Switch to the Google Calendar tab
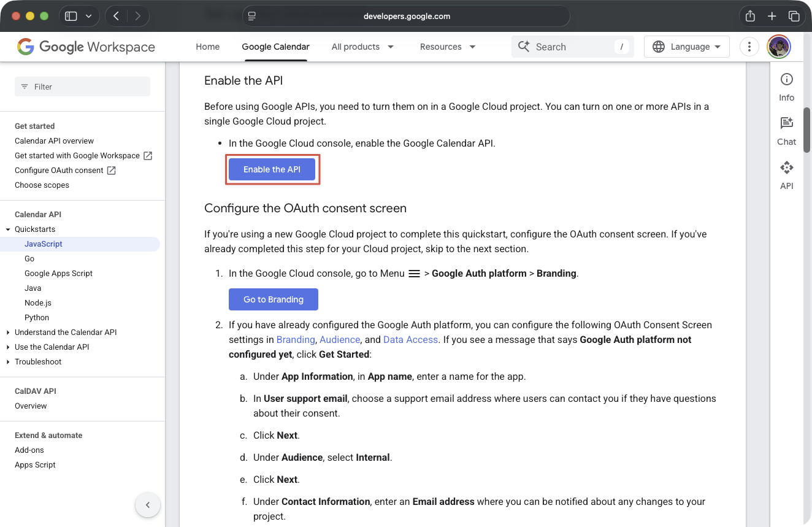 point(275,47)
